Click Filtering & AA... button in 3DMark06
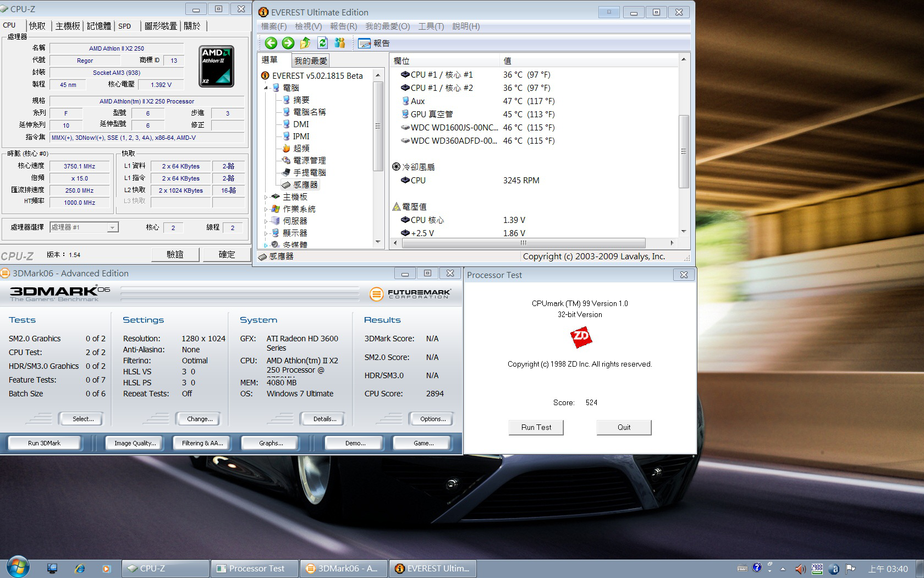The height and width of the screenshot is (578, 924). tap(202, 443)
